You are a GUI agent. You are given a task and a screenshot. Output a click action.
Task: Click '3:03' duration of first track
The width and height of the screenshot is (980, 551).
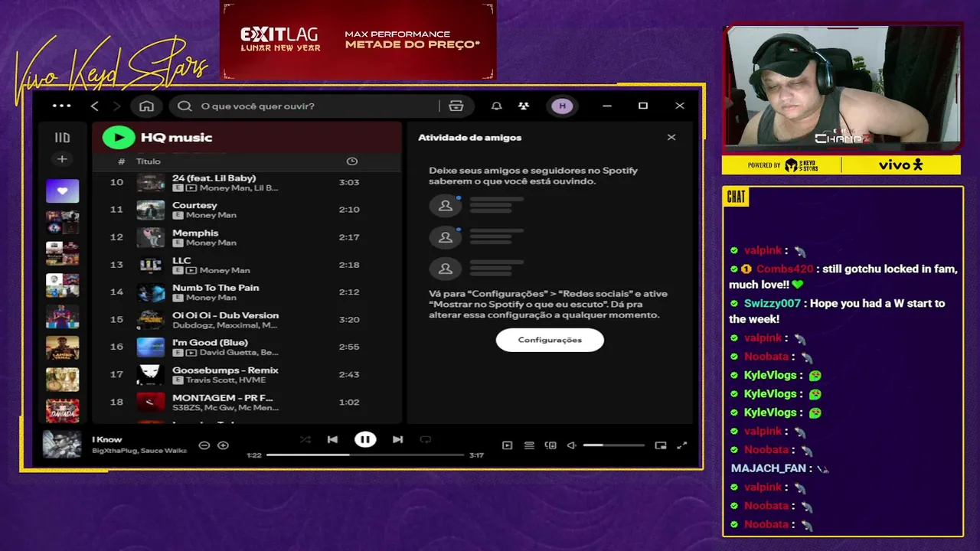pos(349,182)
